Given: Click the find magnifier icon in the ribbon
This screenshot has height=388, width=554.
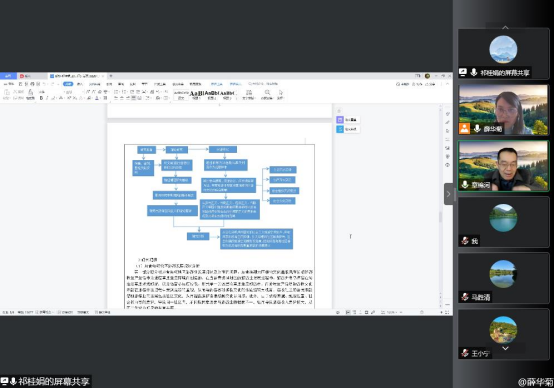Looking at the screenshot, I should tap(267, 94).
